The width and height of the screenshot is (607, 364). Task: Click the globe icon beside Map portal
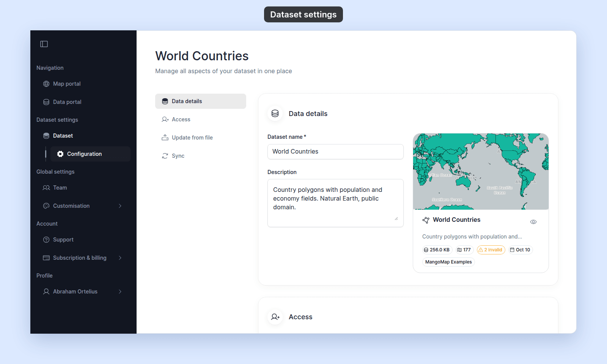46,84
